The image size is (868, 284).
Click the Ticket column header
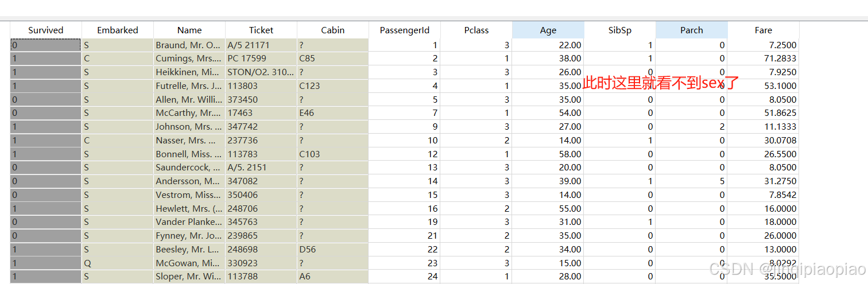[261, 30]
